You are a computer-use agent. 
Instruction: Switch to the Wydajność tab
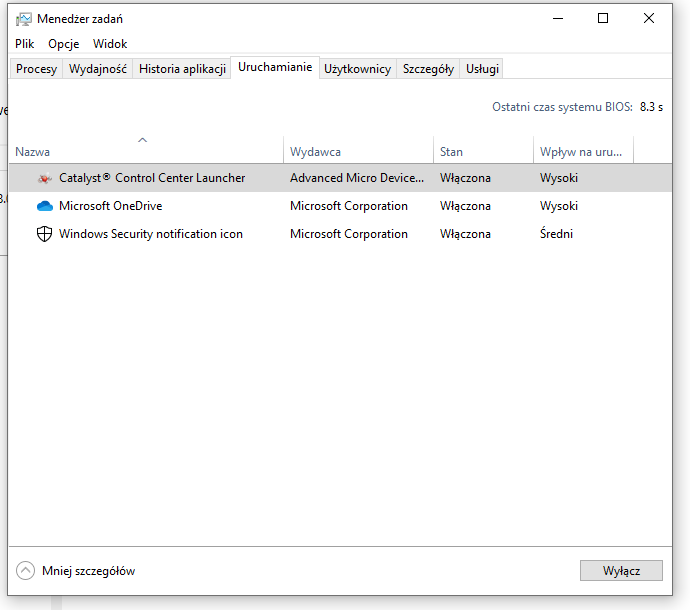[98, 69]
